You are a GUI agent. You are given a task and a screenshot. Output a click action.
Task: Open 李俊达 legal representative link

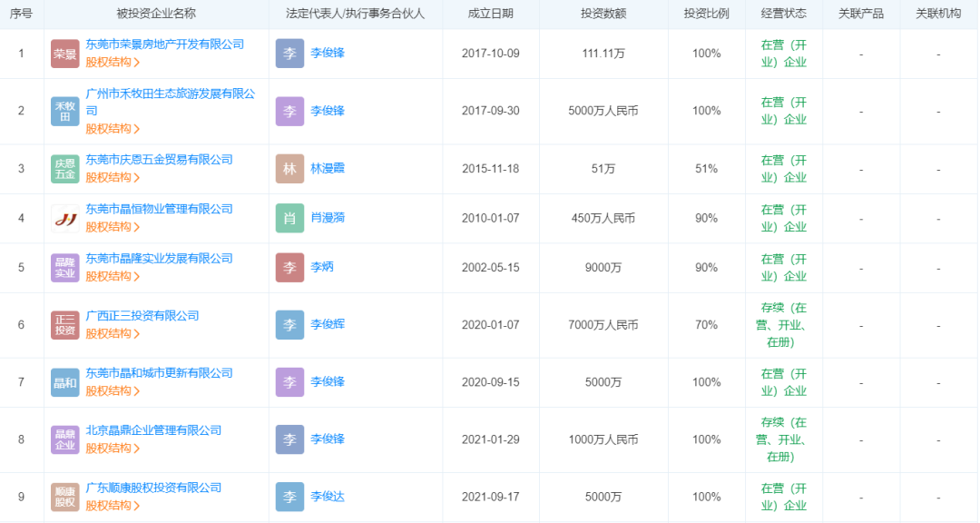[x=328, y=497]
